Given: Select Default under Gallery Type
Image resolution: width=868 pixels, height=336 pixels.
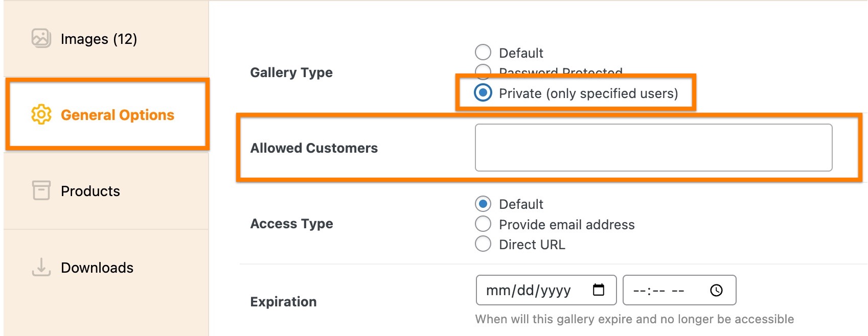Looking at the screenshot, I should pyautogui.click(x=482, y=52).
